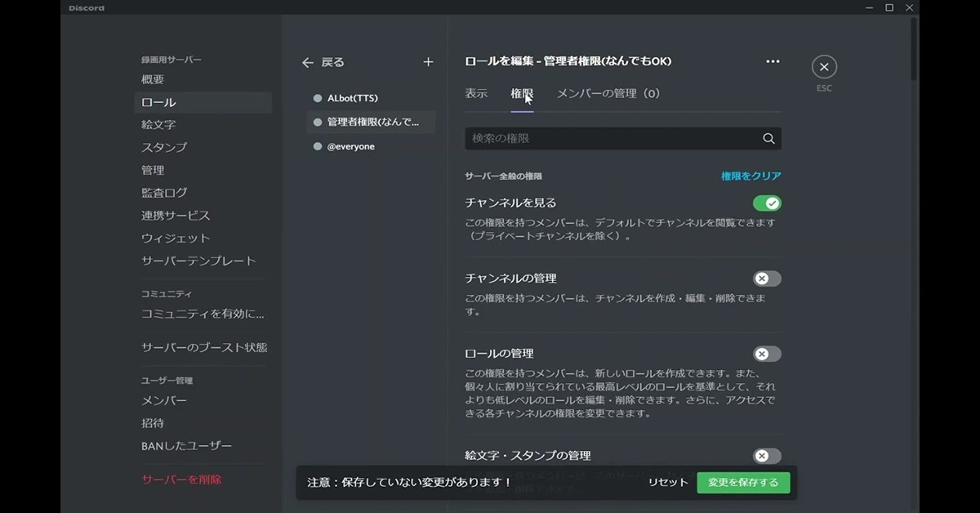Click the magnifier icon in the permission search

tap(768, 138)
